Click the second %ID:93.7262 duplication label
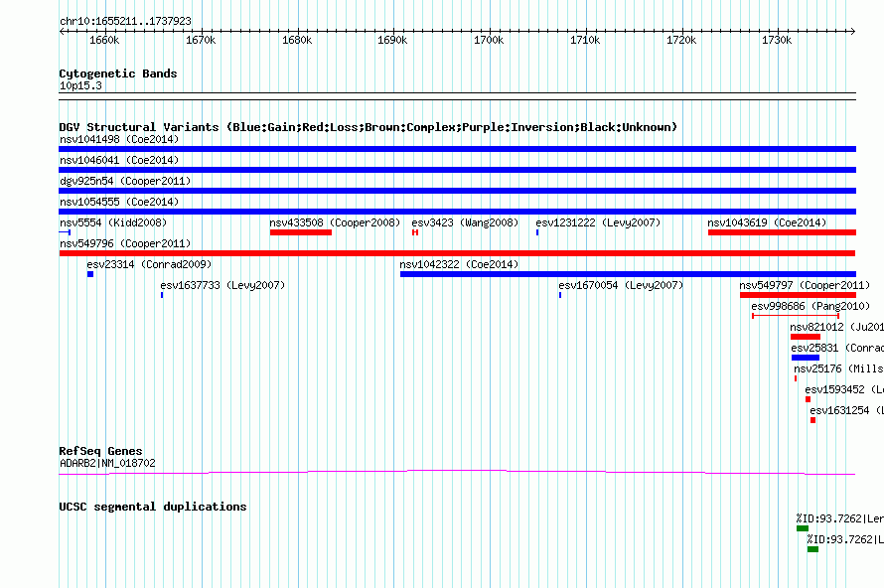 click(845, 539)
